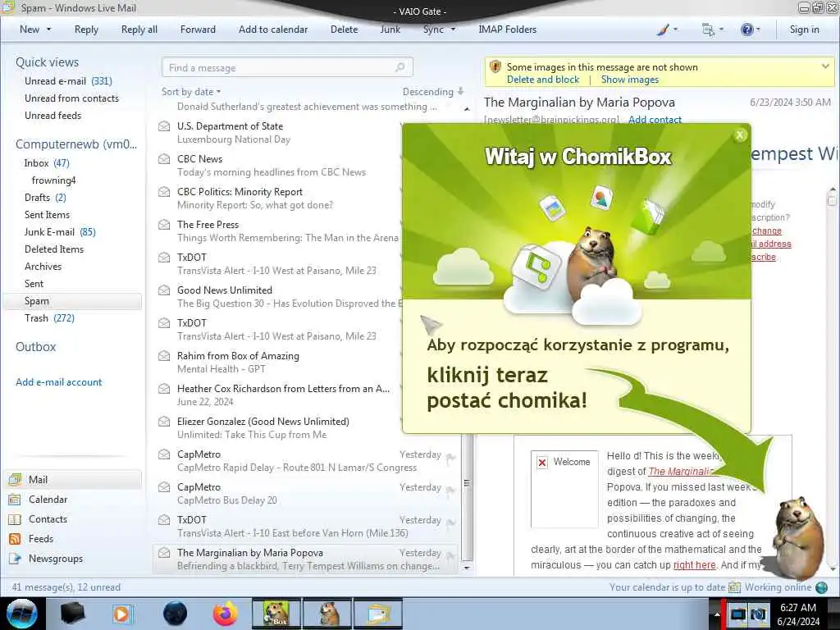Close the ChomikBox welcome popup
The height and width of the screenshot is (630, 840).
(x=740, y=135)
